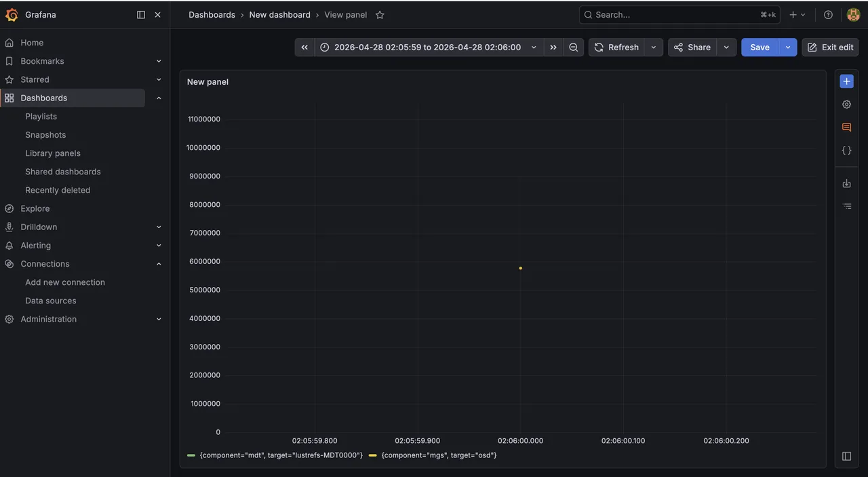The width and height of the screenshot is (868, 477).
Task: Toggle the mgs osd legend series
Action: click(x=439, y=455)
